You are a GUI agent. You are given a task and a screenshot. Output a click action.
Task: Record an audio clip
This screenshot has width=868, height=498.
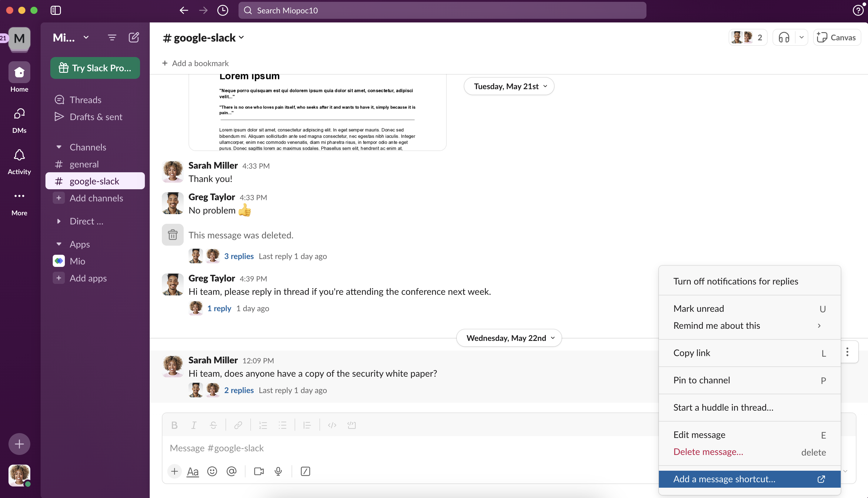click(x=278, y=471)
